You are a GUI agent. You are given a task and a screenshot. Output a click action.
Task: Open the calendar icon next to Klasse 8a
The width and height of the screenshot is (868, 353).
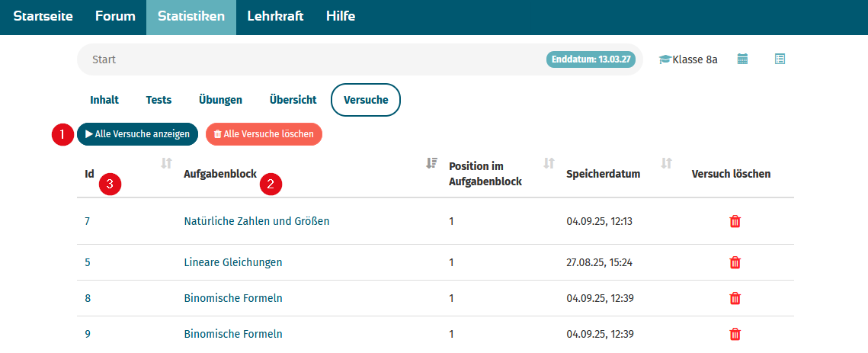coord(742,59)
